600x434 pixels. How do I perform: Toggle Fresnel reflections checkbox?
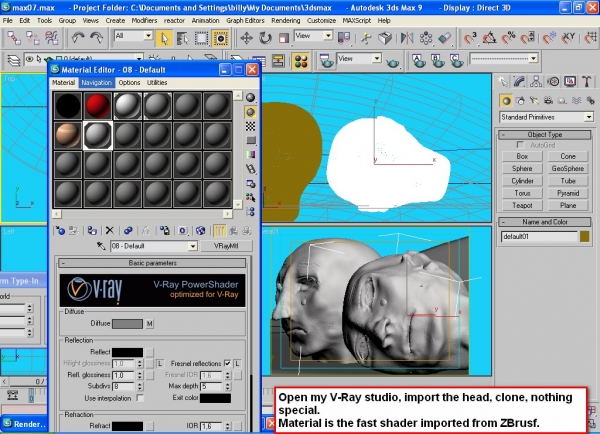[227, 363]
